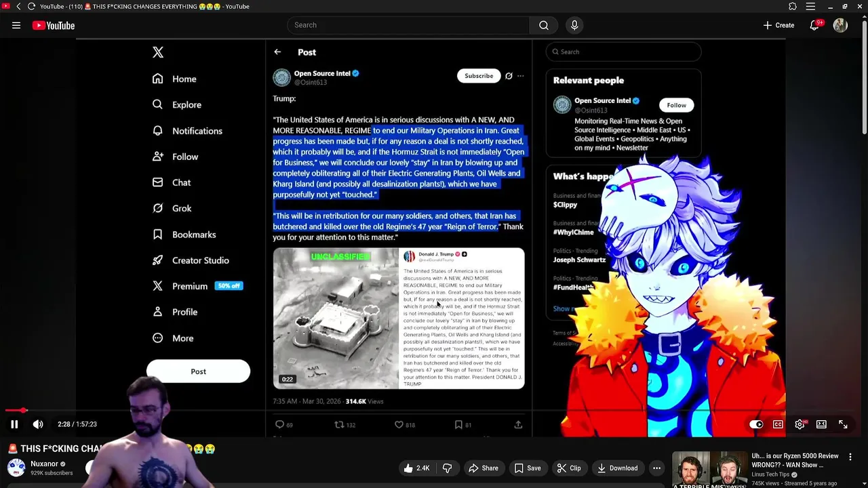Viewport: 868px width, 488px height.
Task: Pause the video playback
Action: (14, 424)
